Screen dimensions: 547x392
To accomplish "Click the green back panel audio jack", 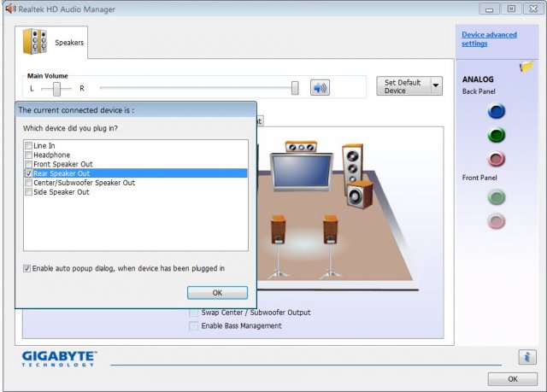I will point(496,135).
